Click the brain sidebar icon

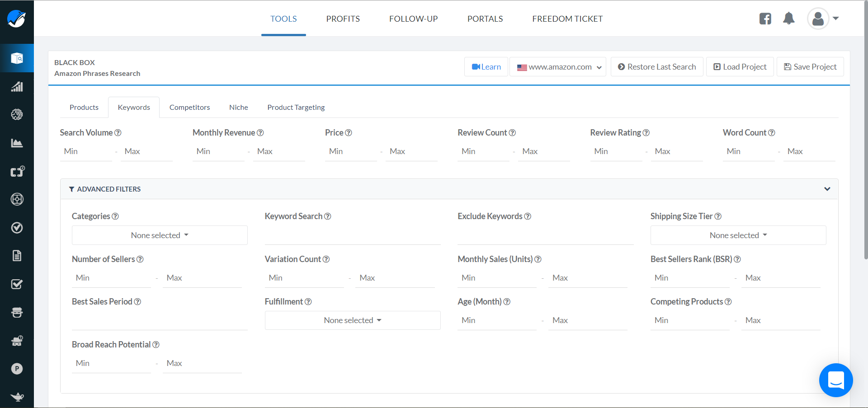[17, 115]
